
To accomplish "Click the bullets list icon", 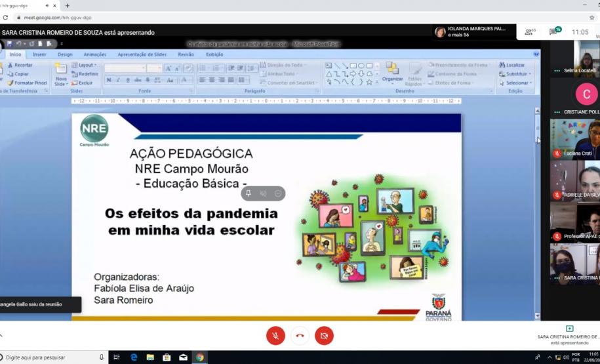I will 203,68.
